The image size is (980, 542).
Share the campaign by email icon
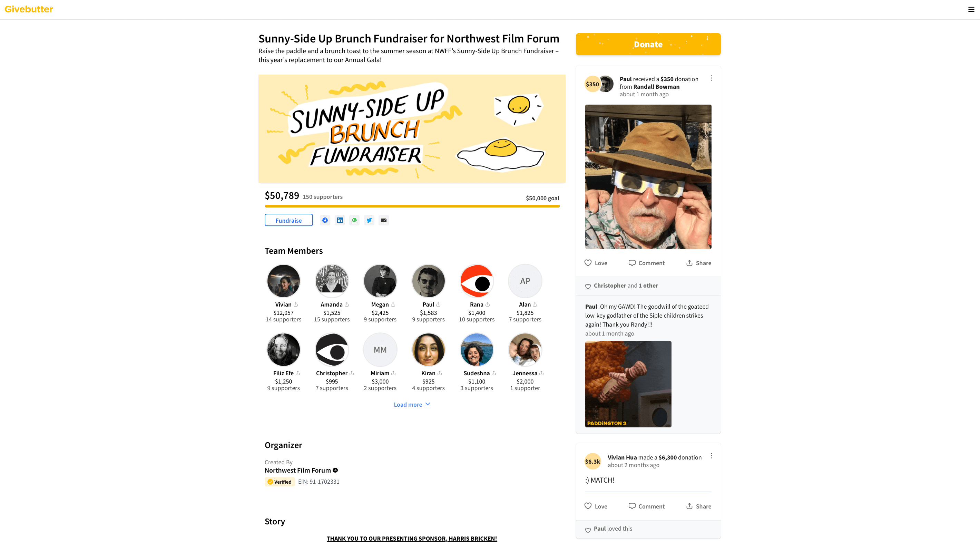[383, 220]
